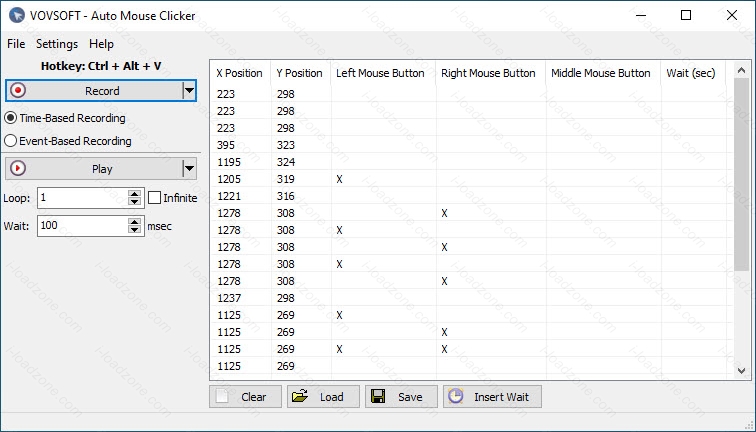The height and width of the screenshot is (432, 756).
Task: Decrease the Wait msec value with down arrow
Action: (x=135, y=230)
